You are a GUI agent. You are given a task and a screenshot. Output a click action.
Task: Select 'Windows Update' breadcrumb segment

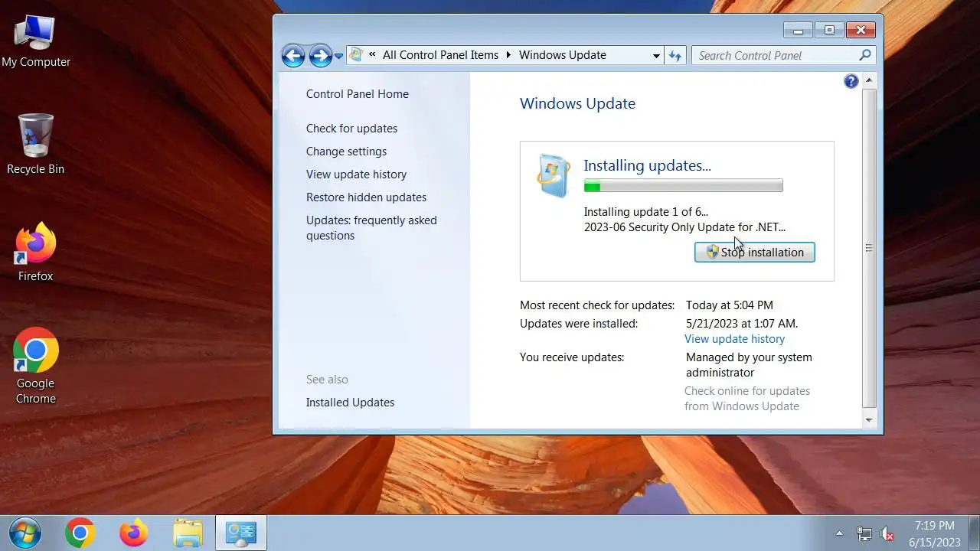point(563,55)
